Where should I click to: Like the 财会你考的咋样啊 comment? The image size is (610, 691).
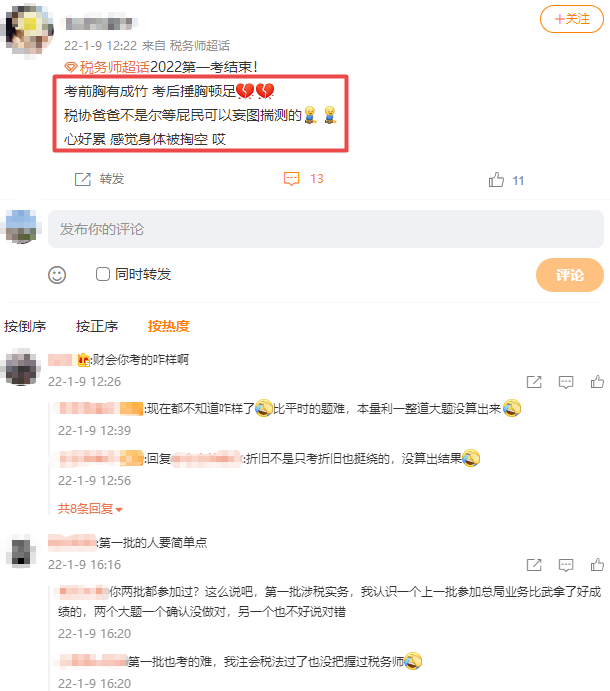tap(597, 382)
